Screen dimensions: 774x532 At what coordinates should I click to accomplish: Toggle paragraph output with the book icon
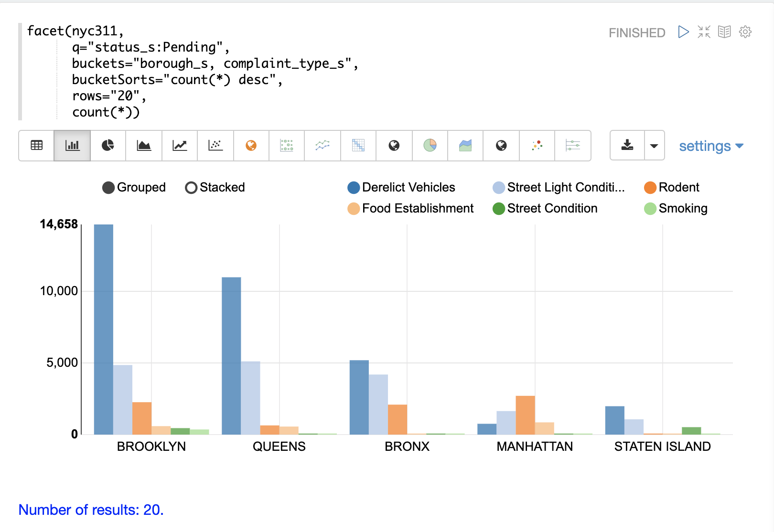(x=724, y=32)
